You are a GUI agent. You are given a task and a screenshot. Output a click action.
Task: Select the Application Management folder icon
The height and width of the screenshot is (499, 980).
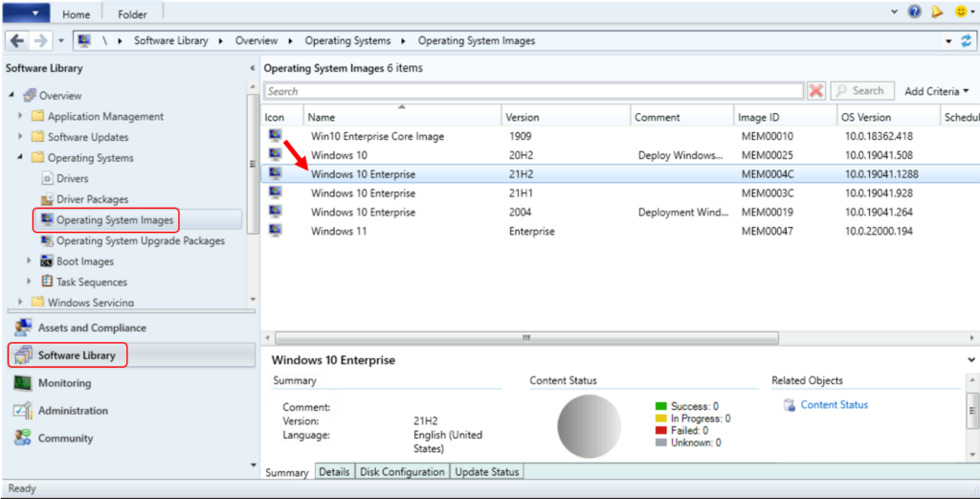click(x=38, y=116)
